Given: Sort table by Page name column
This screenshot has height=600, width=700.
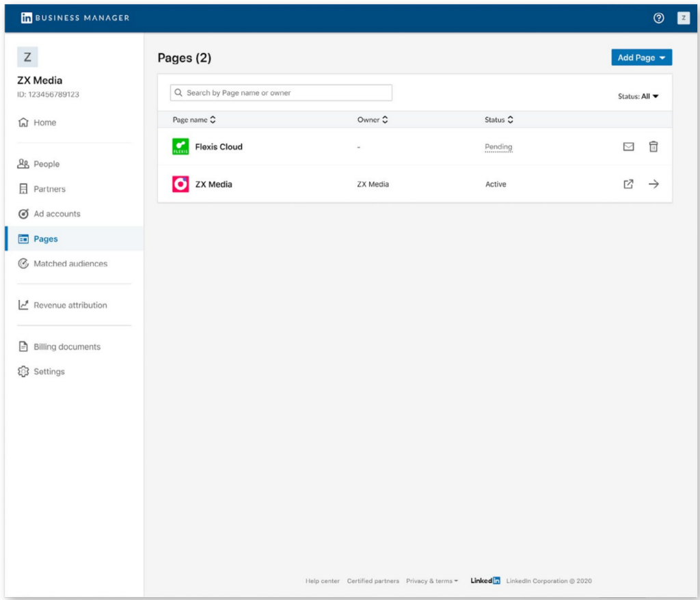Looking at the screenshot, I should 194,120.
